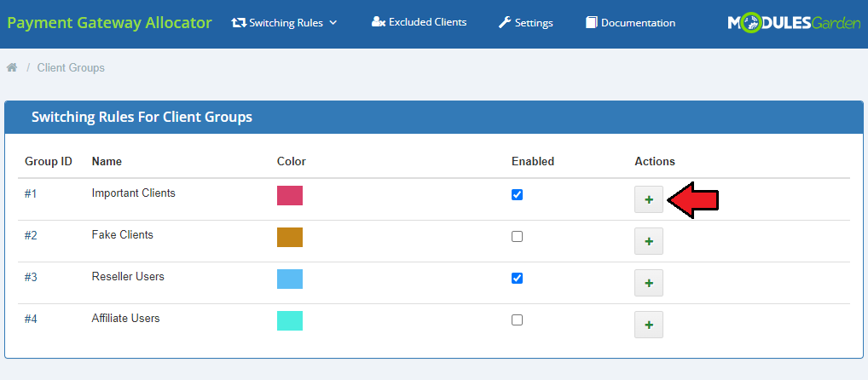Click the Client Groups breadcrumb
The width and height of the screenshot is (868, 380).
coord(71,68)
